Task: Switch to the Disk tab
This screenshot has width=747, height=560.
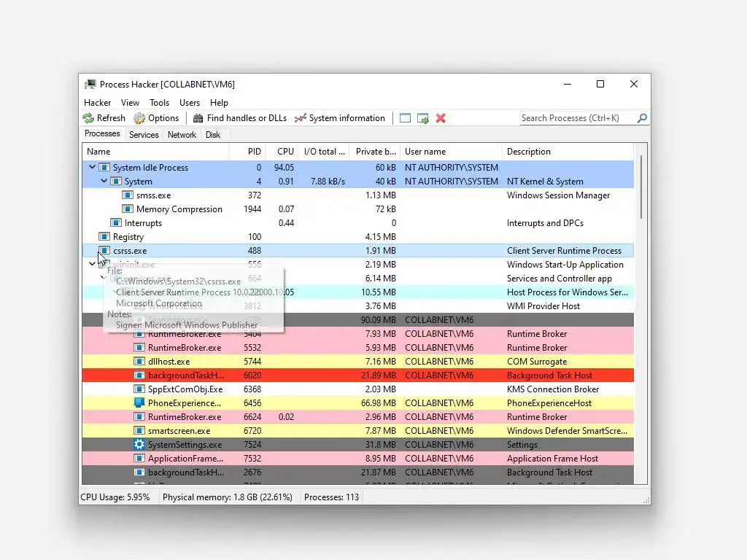Action: [x=213, y=135]
